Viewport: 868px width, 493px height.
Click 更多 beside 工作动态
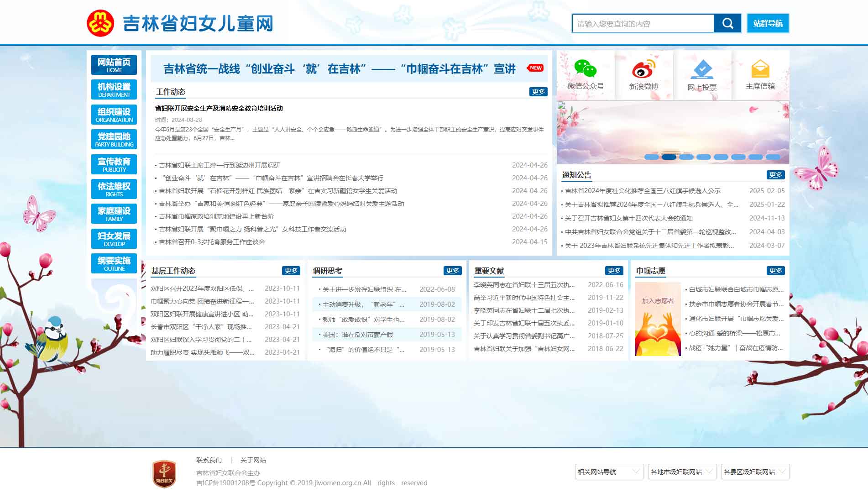click(x=538, y=92)
